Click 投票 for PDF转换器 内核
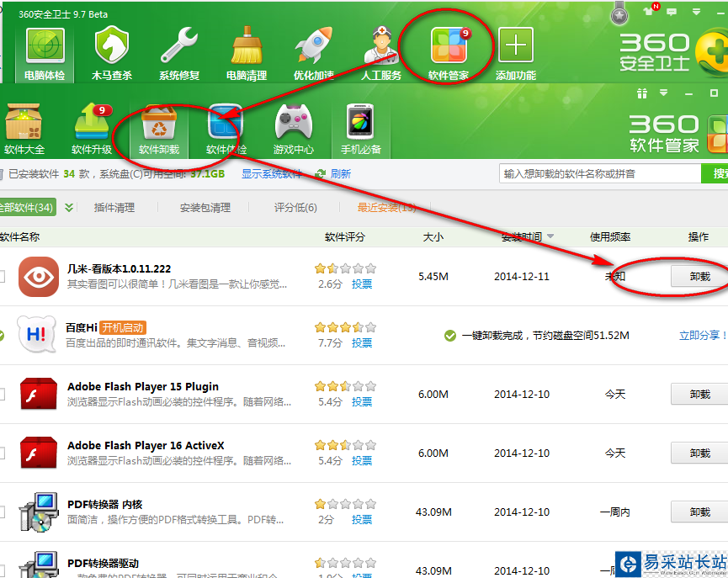This screenshot has width=728, height=578. 362,520
